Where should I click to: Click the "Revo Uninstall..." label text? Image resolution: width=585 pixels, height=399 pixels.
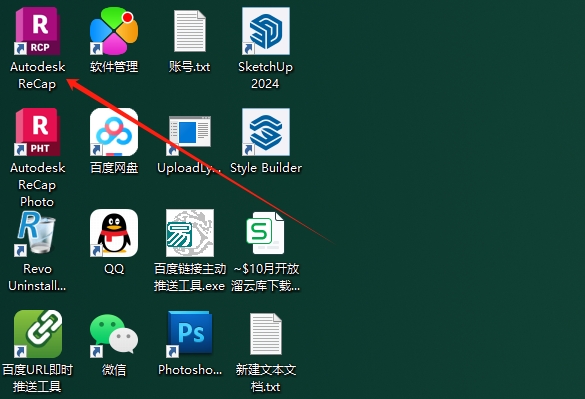coord(37,277)
